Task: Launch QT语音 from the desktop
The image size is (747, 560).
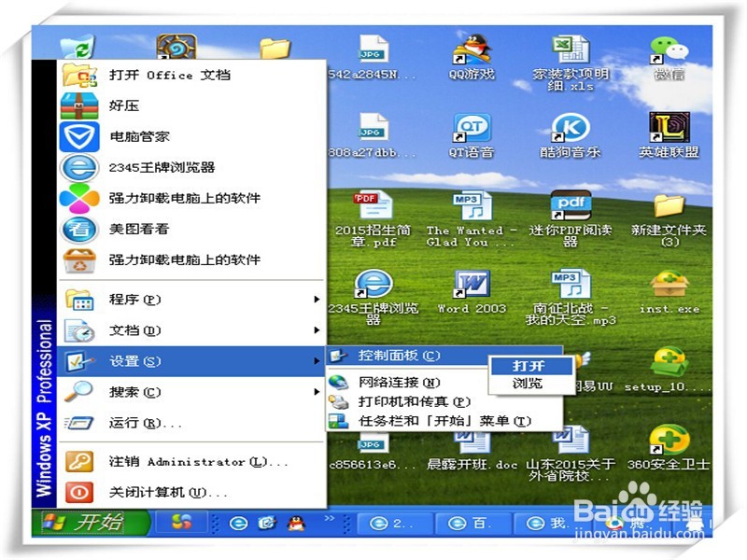Action: click(x=472, y=135)
